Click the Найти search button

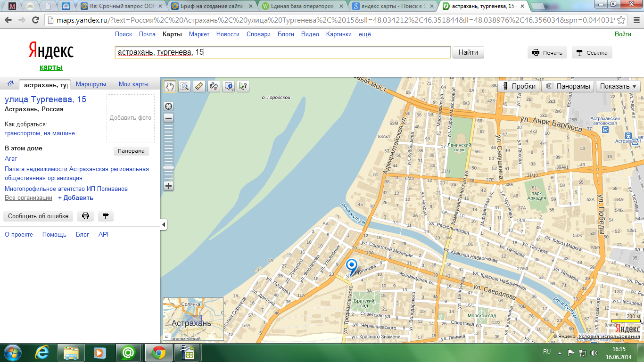(x=468, y=52)
